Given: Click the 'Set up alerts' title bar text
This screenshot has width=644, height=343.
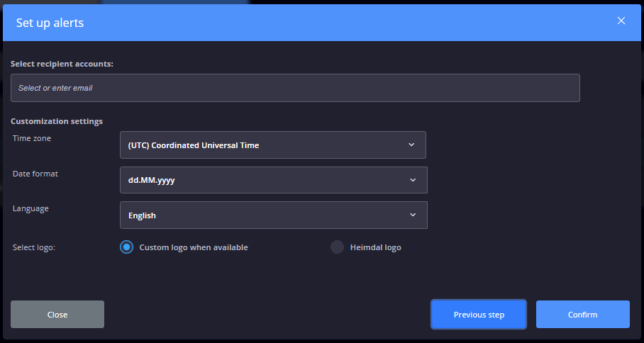Looking at the screenshot, I should tap(50, 23).
